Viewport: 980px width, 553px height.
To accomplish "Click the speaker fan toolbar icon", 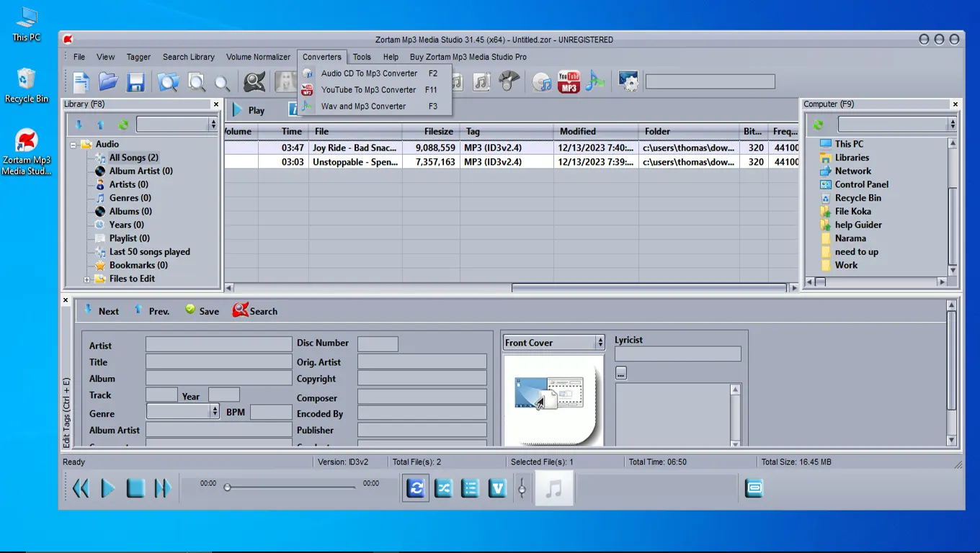I will [x=509, y=81].
